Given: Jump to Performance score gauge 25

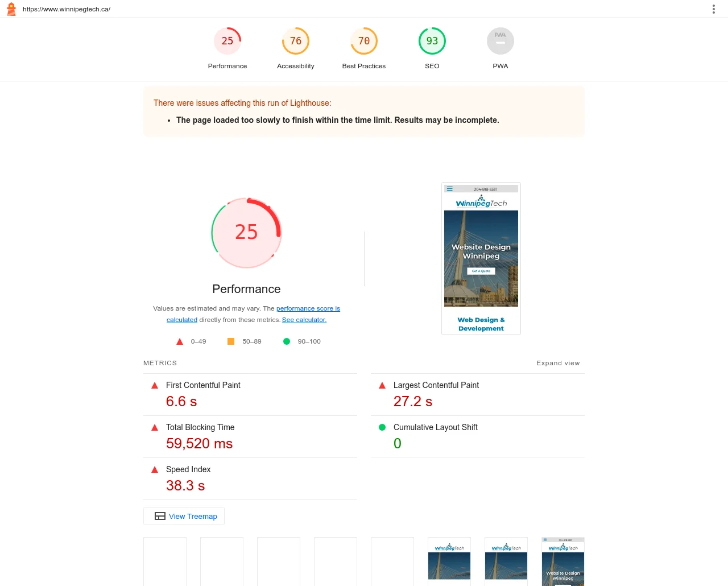Looking at the screenshot, I should point(227,41).
